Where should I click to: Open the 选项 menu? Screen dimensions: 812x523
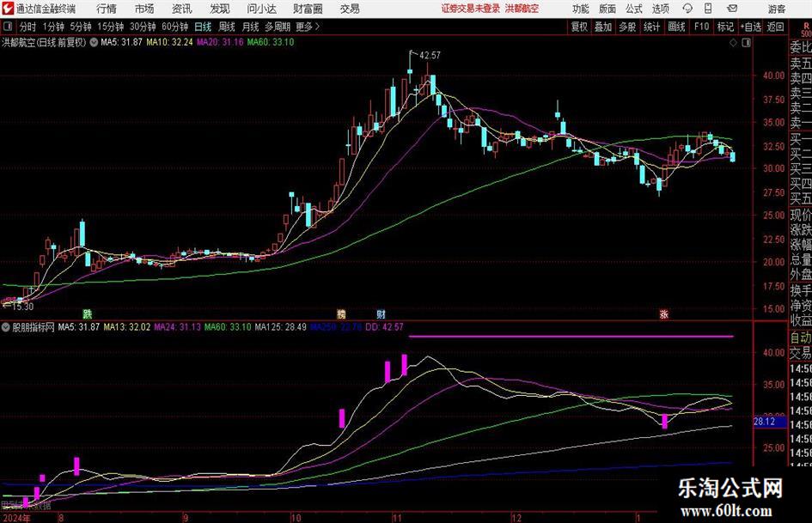point(660,9)
